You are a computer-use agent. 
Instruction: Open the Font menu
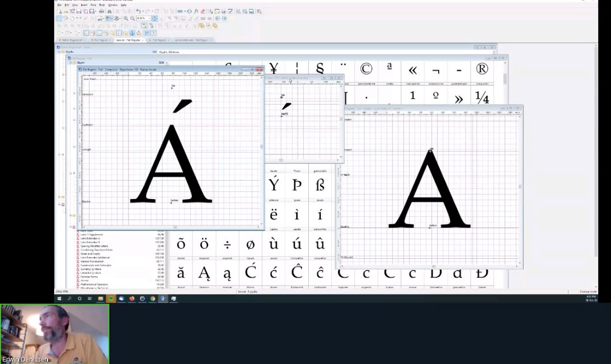(93, 5)
